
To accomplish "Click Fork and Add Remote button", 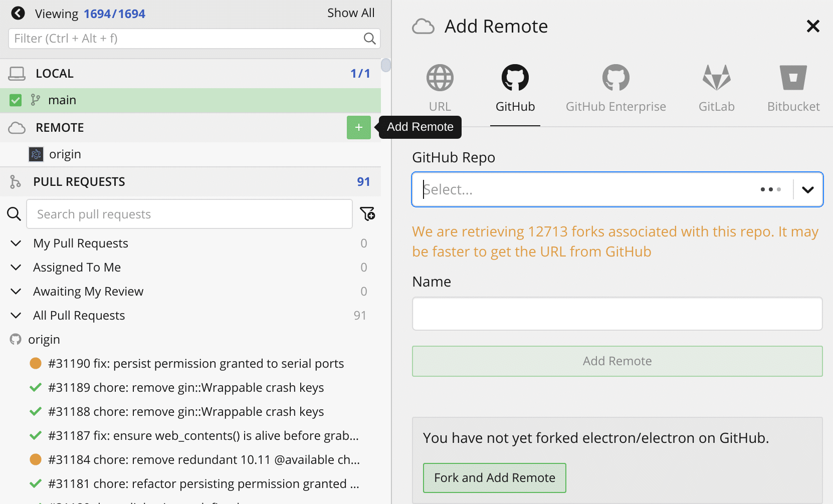I will click(x=495, y=478).
